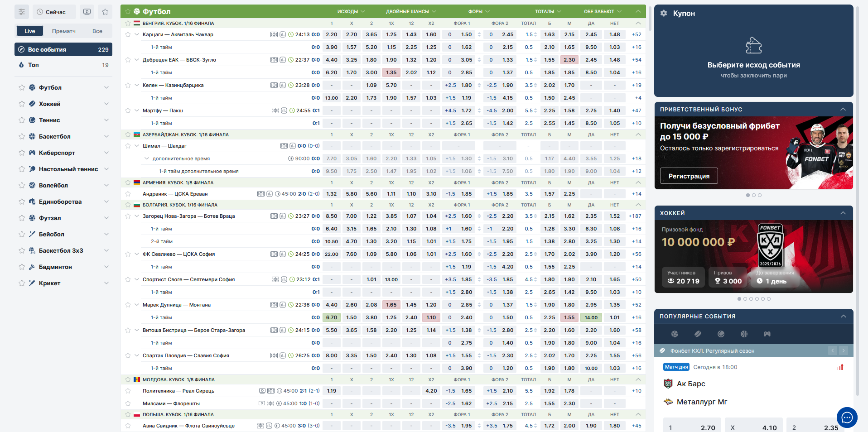Open the live chat support bubble

[847, 418]
